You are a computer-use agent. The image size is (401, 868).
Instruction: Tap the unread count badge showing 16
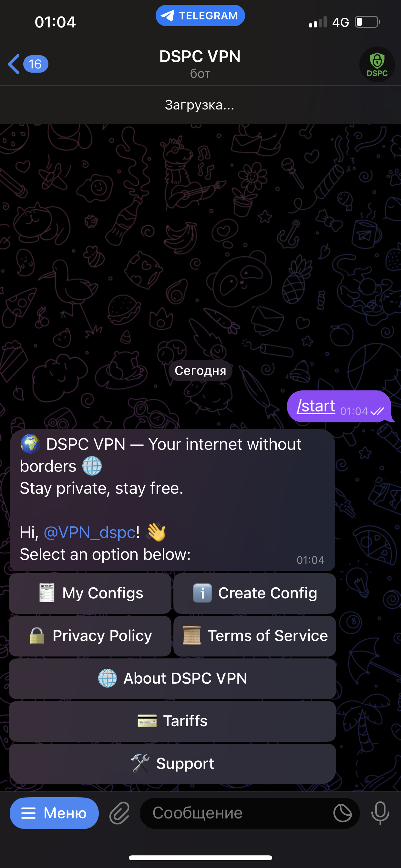pyautogui.click(x=36, y=64)
